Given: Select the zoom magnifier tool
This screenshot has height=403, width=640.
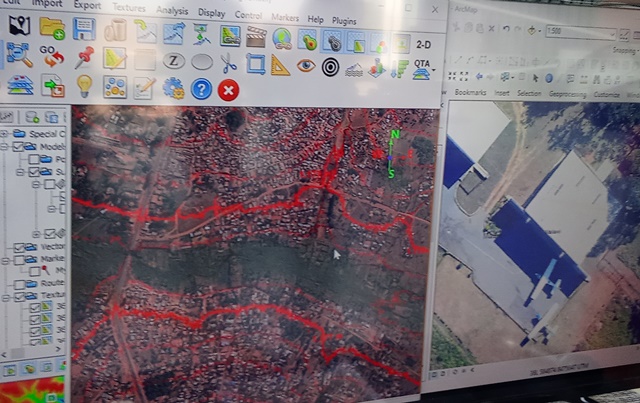Looking at the screenshot, I should (x=20, y=54).
